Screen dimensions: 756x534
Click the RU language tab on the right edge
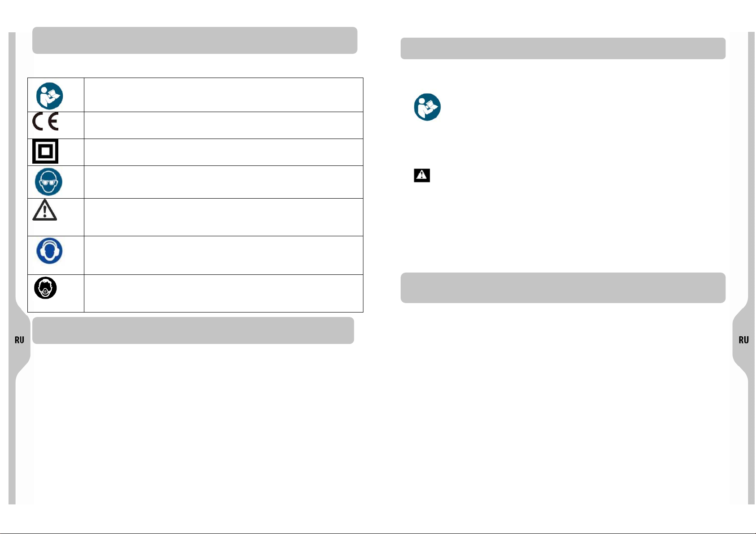point(743,340)
